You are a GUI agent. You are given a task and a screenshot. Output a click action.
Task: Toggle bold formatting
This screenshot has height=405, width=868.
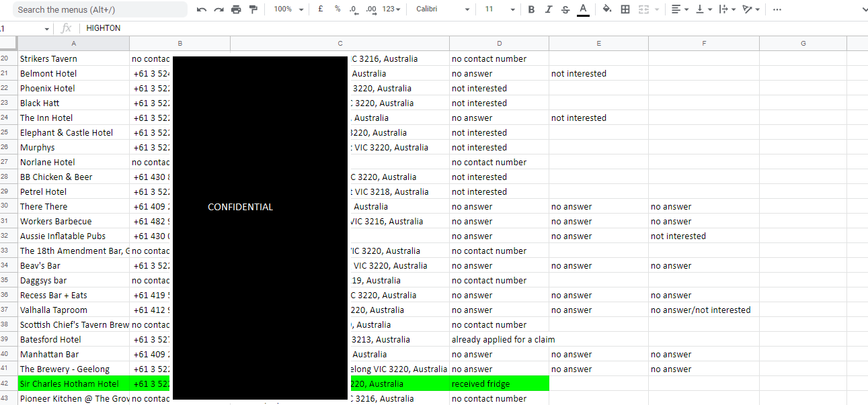(532, 9)
